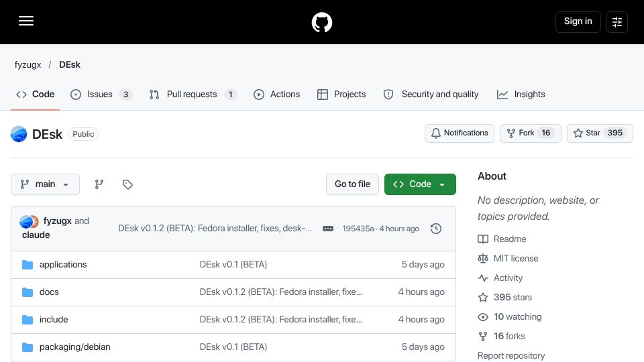Open the hamburger navigation menu
The height and width of the screenshot is (362, 644).
pyautogui.click(x=26, y=21)
